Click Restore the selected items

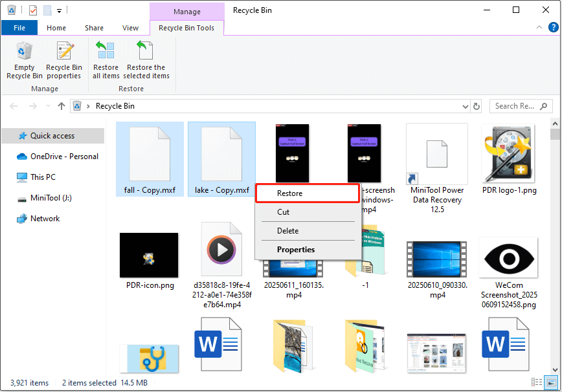(x=146, y=61)
